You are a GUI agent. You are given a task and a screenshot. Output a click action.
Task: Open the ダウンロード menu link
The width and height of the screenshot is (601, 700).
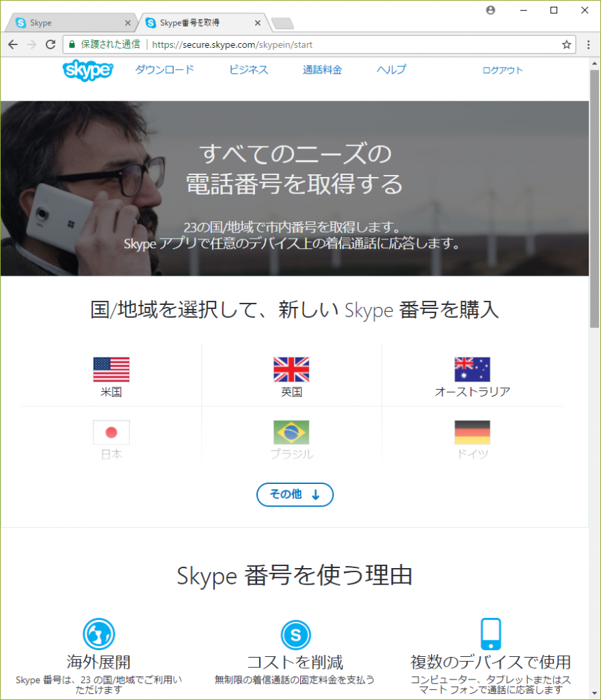click(165, 70)
